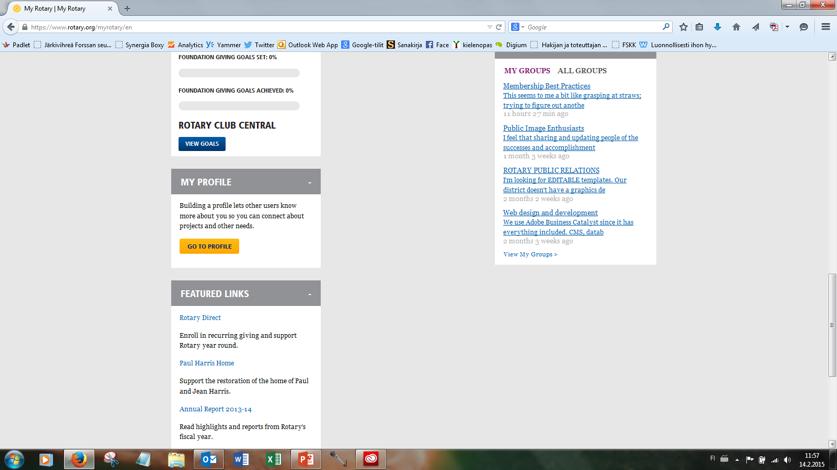Click the page vertical scrollbar thumb
Viewport: 837px width, 470px height.
coord(832,325)
